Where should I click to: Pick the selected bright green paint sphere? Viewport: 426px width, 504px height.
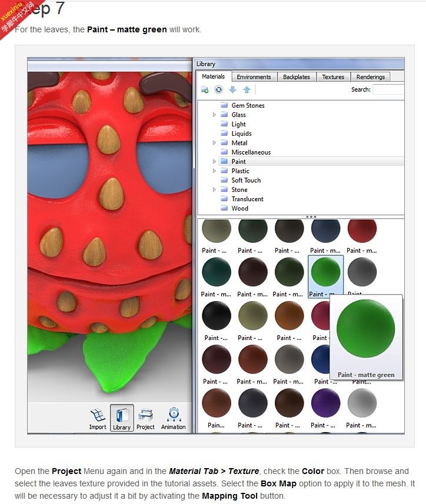pyautogui.click(x=326, y=272)
